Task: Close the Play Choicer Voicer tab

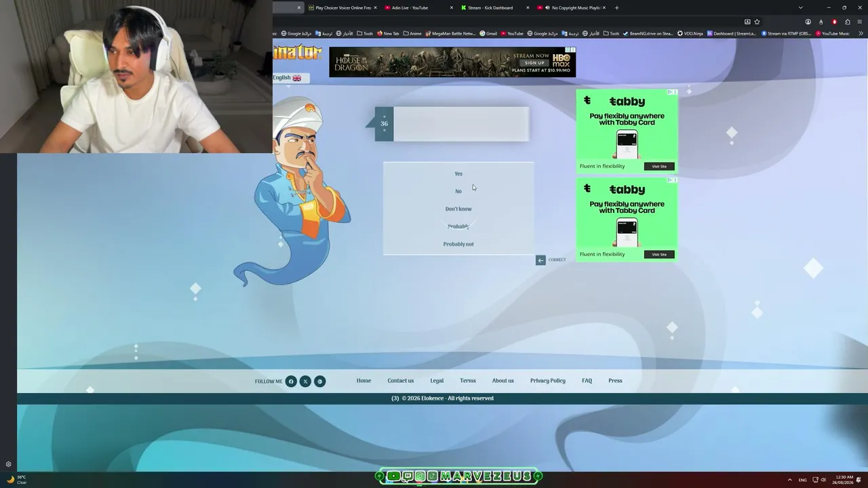Action: [375, 7]
